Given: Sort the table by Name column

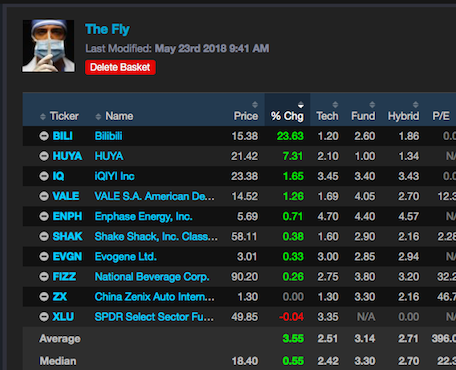Looking at the screenshot, I should click(x=114, y=116).
